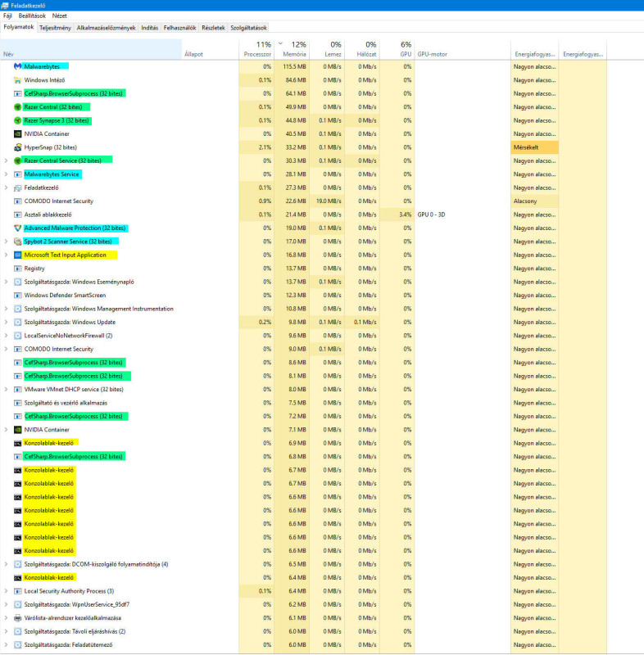Viewport: 644px width, 655px height.
Task: Expand VMware VMnet DHCP service row
Action: (6, 390)
